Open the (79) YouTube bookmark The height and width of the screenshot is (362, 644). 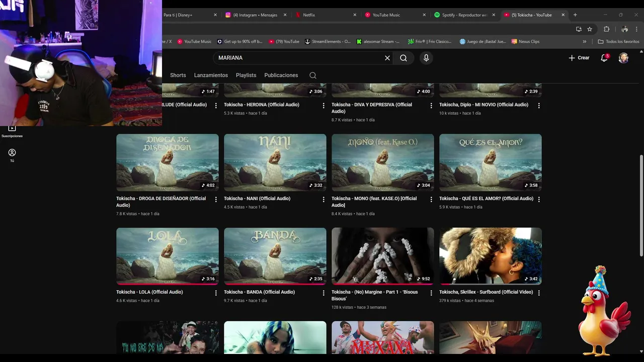pos(284,42)
